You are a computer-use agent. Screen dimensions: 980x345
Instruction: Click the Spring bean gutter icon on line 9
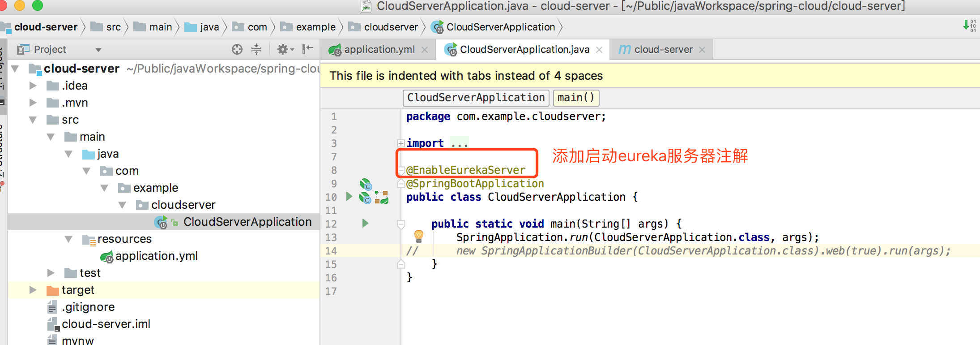click(366, 184)
